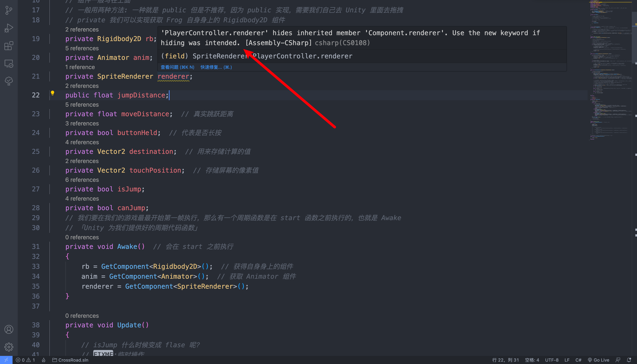Open notifications bell in status bar

[x=629, y=360]
